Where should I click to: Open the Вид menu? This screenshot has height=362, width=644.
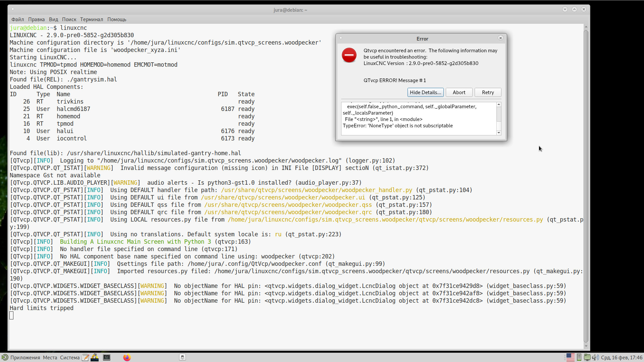point(53,19)
